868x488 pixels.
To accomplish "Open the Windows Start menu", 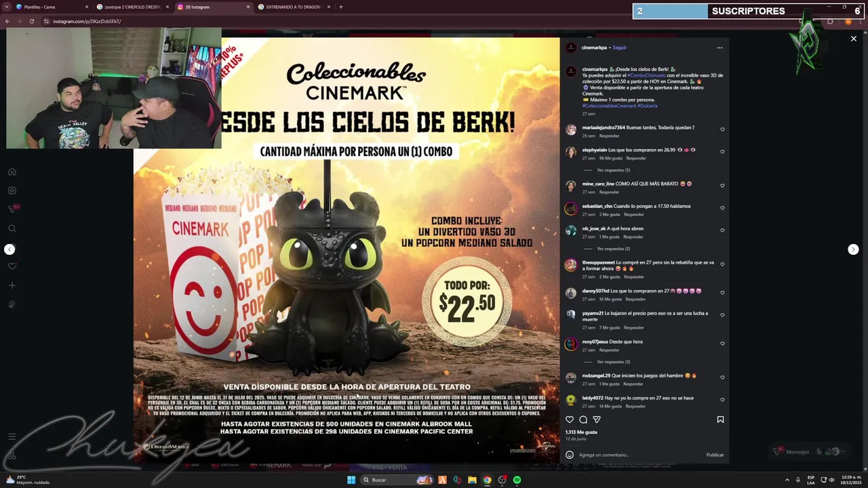I will pyautogui.click(x=351, y=480).
